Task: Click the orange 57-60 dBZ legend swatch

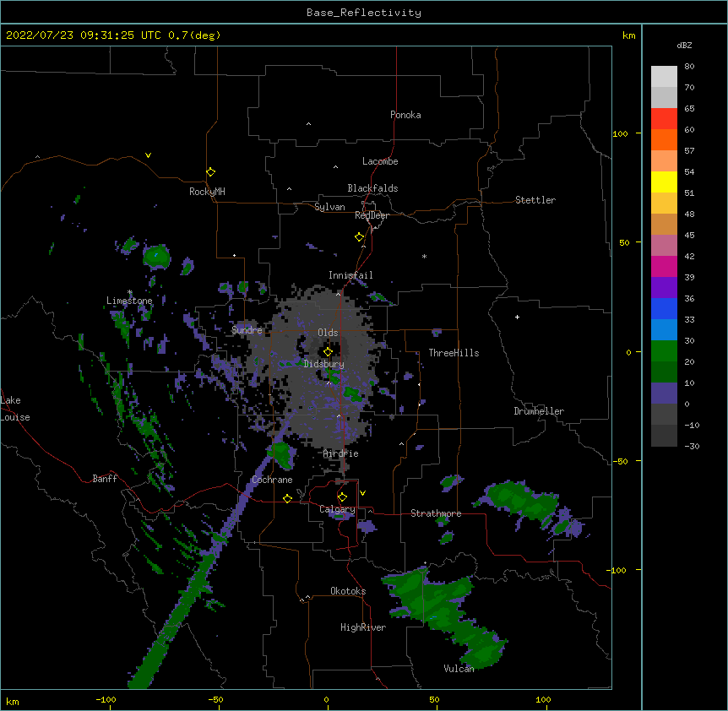Action: pyautogui.click(x=664, y=139)
